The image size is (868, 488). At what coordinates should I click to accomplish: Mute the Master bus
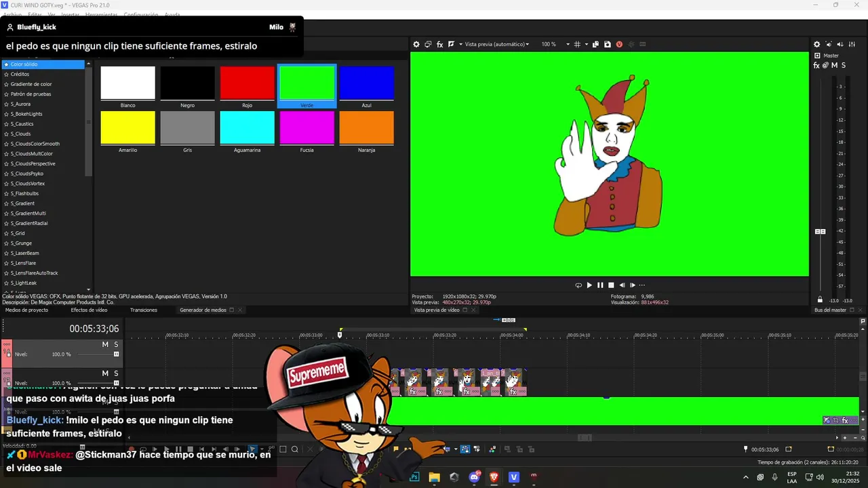point(834,65)
